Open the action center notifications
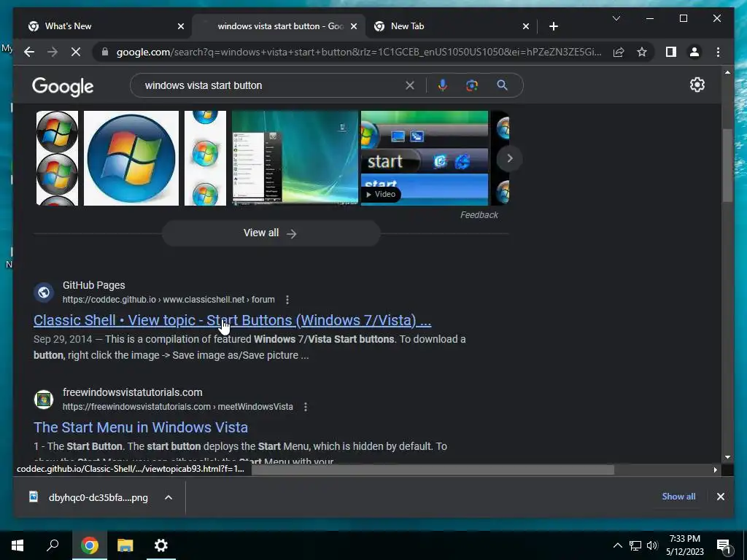 724,545
